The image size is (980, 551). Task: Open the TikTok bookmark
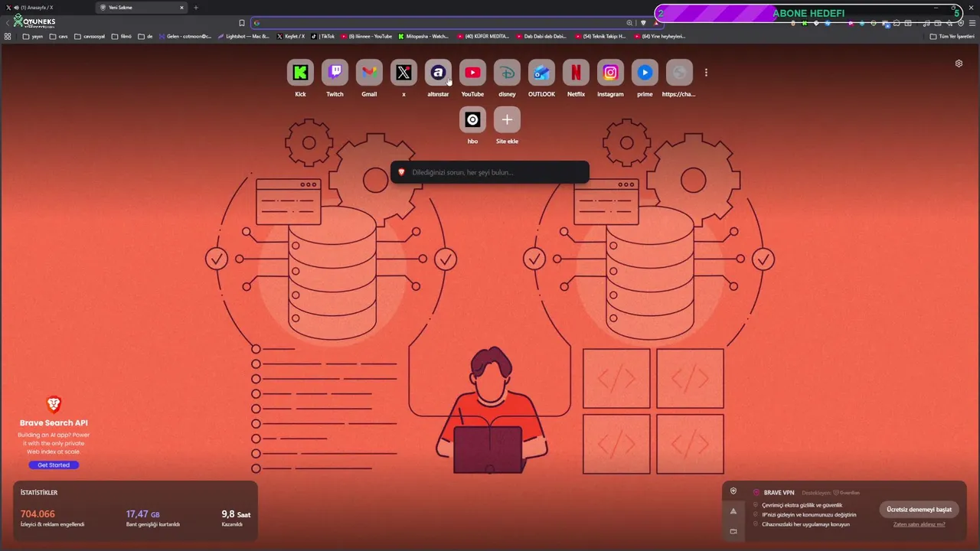point(324,36)
